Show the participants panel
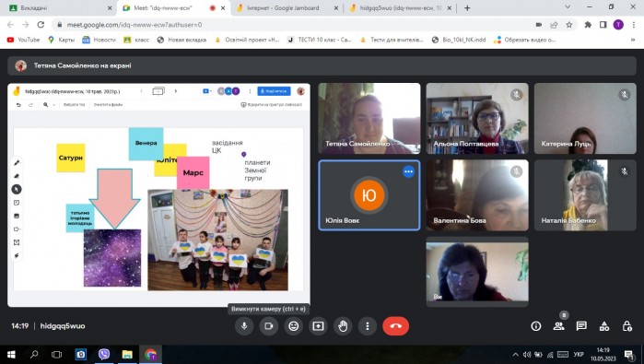 pos(558,326)
